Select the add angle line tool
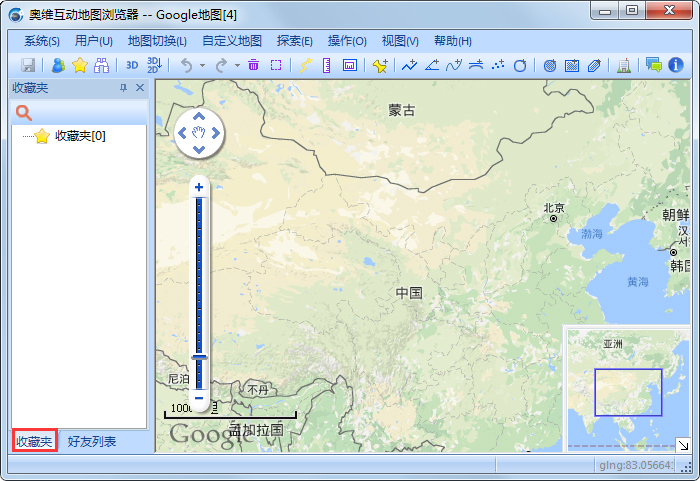 [x=432, y=65]
